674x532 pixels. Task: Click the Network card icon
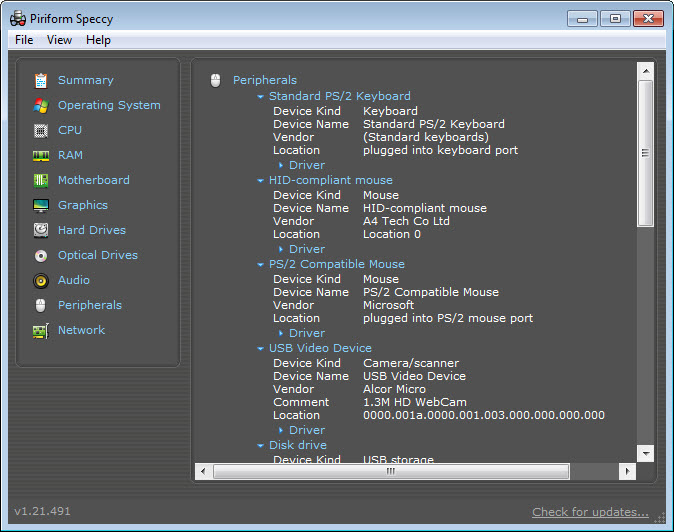pos(41,331)
